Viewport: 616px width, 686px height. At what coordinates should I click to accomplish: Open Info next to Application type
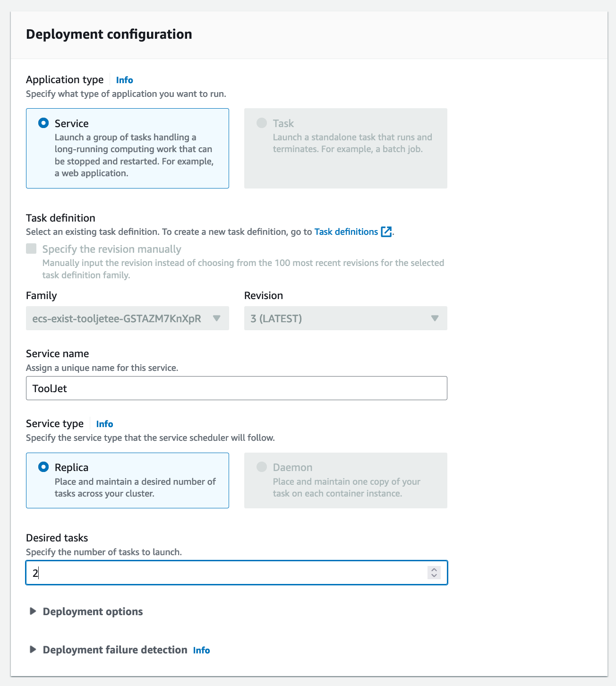(x=124, y=80)
